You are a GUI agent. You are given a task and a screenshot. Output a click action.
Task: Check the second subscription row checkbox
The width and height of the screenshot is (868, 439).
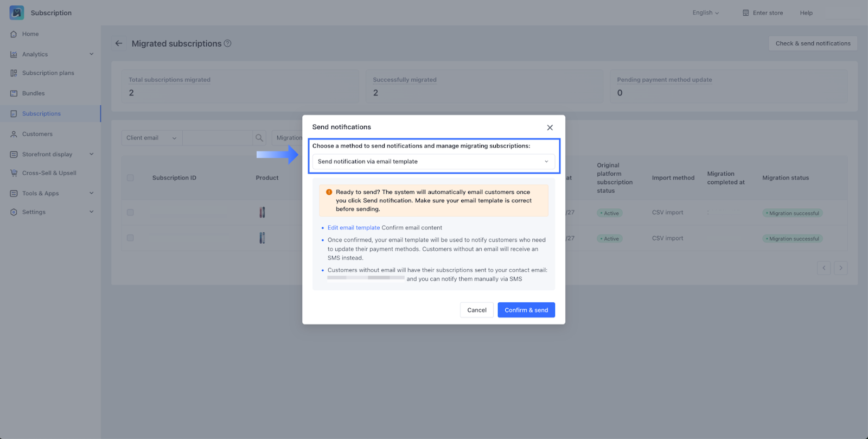point(130,238)
